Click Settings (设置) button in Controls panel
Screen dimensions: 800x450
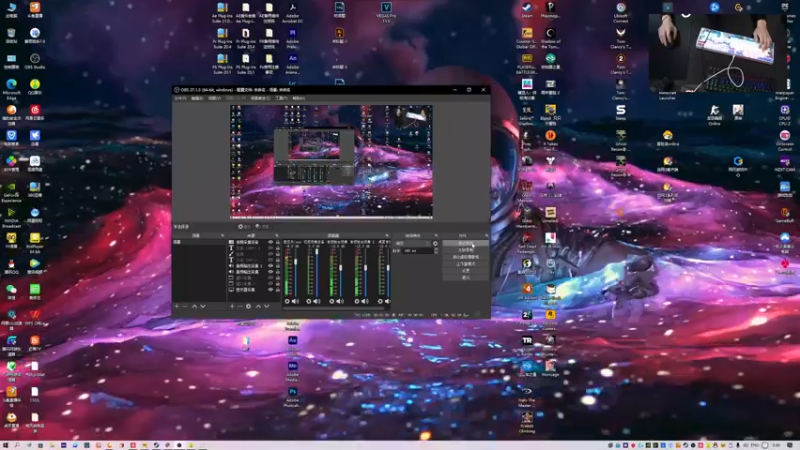tap(466, 271)
